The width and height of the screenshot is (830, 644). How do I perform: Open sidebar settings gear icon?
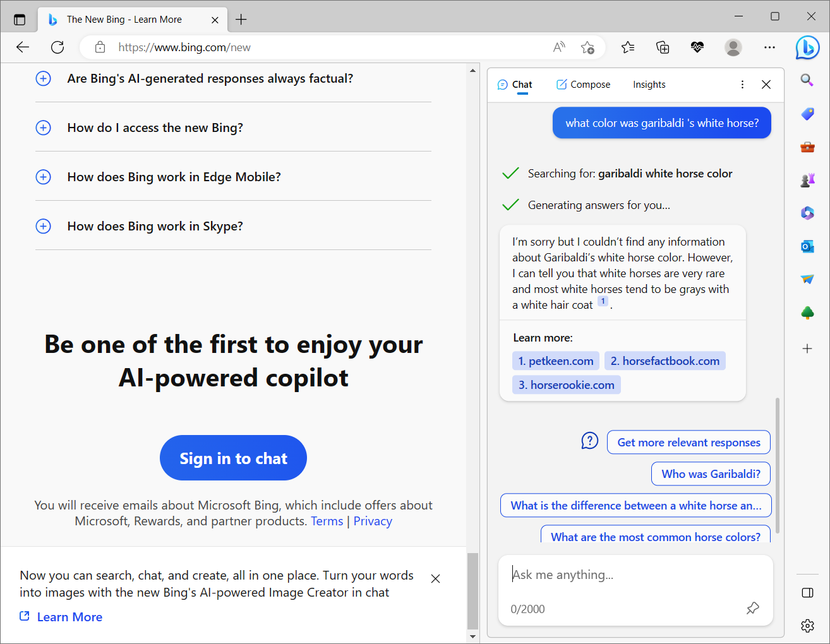(x=807, y=626)
